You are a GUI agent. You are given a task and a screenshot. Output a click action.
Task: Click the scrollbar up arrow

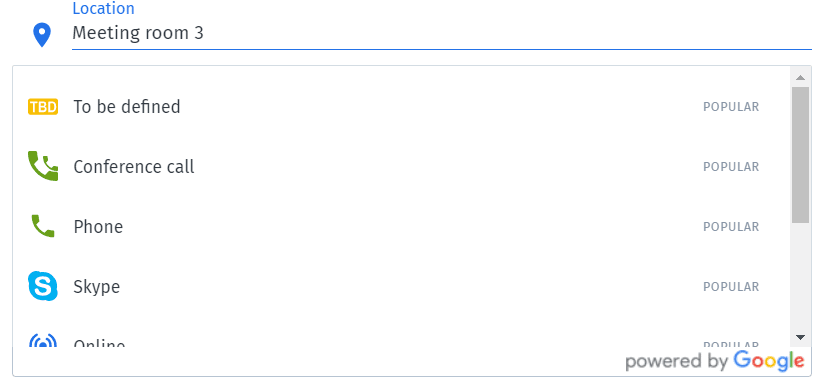click(800, 78)
